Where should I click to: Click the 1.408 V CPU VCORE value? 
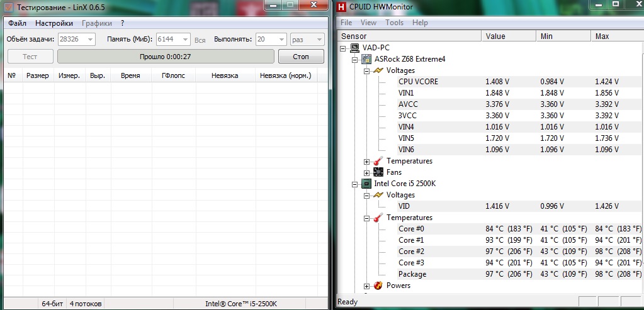pyautogui.click(x=497, y=82)
